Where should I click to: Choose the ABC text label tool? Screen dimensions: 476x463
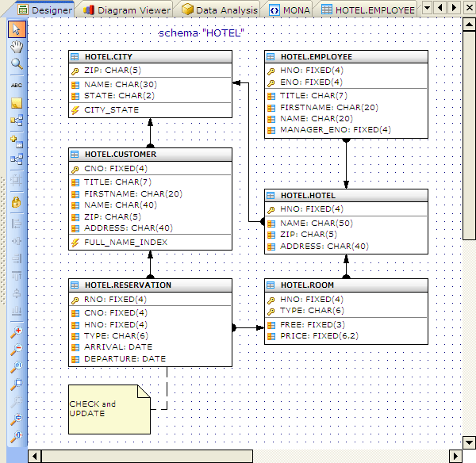click(x=17, y=84)
